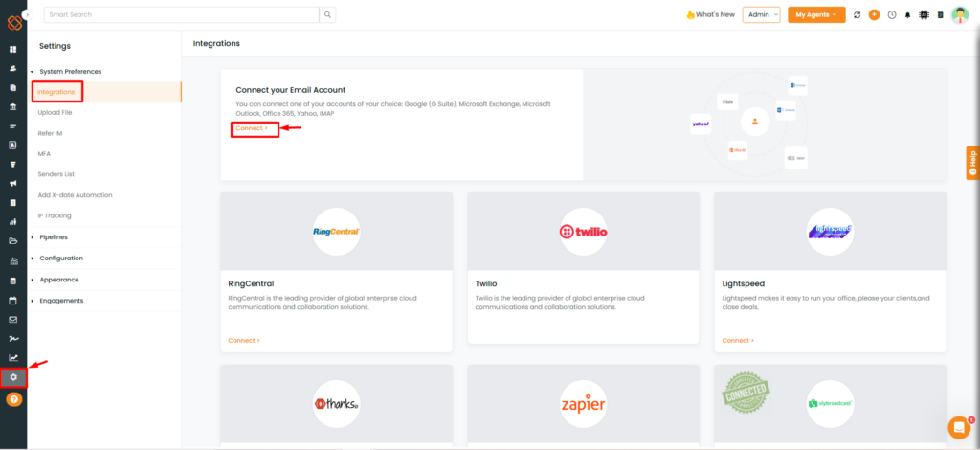Click the Connect your Email Account heading
The width and height of the screenshot is (980, 450).
[x=291, y=90]
